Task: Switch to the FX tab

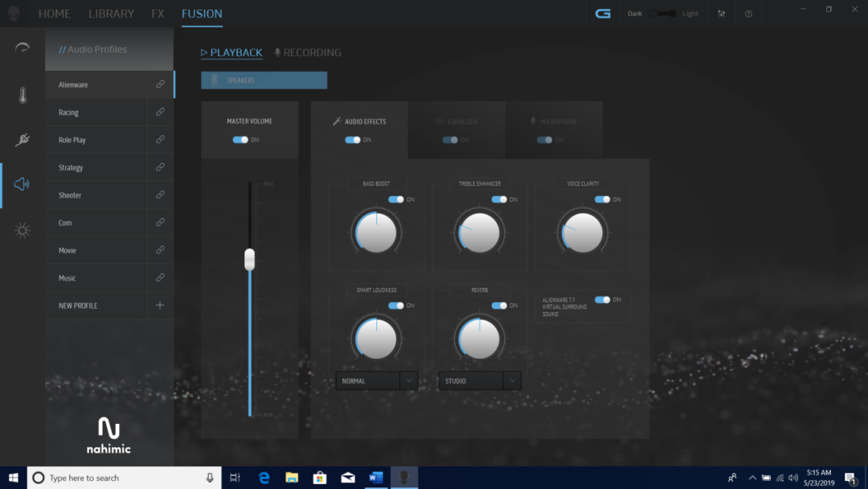Action: (x=158, y=14)
